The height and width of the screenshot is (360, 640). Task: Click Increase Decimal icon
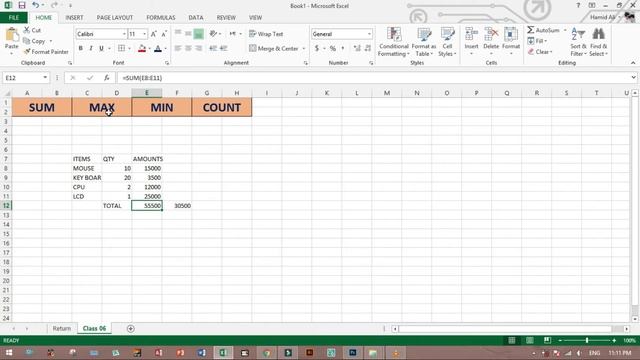(357, 48)
